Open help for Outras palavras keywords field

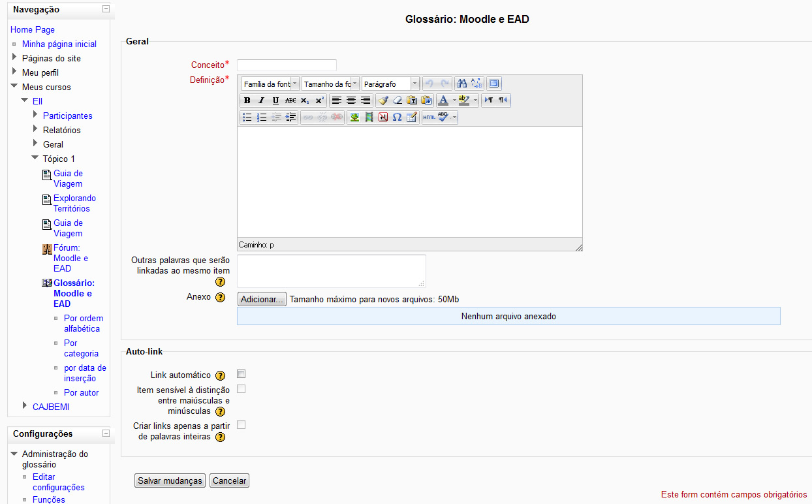[x=221, y=282]
